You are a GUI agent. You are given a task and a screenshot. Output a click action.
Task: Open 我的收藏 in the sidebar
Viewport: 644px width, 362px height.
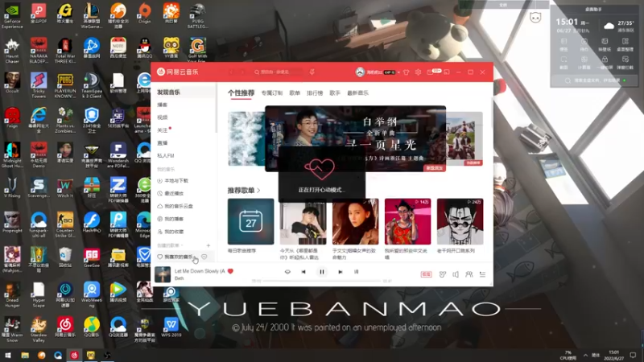[171, 232]
